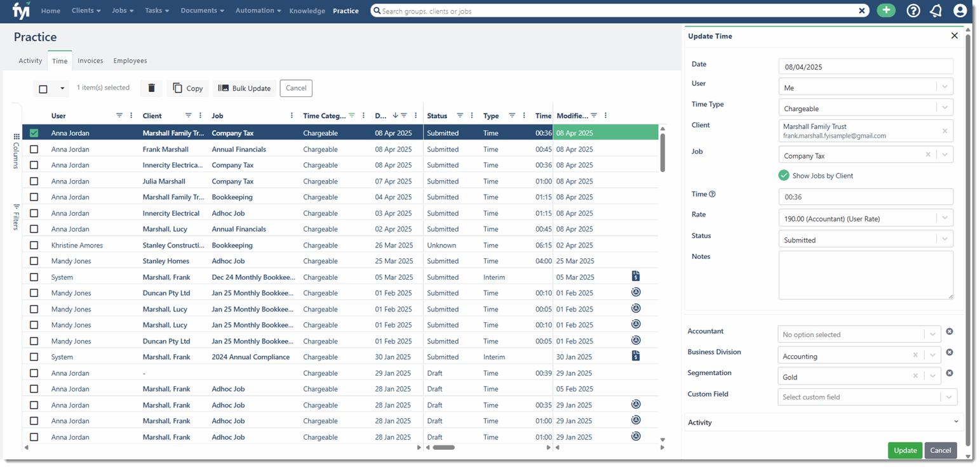This screenshot has height=467, width=980.
Task: Expand the Activity section
Action: pyautogui.click(x=824, y=422)
